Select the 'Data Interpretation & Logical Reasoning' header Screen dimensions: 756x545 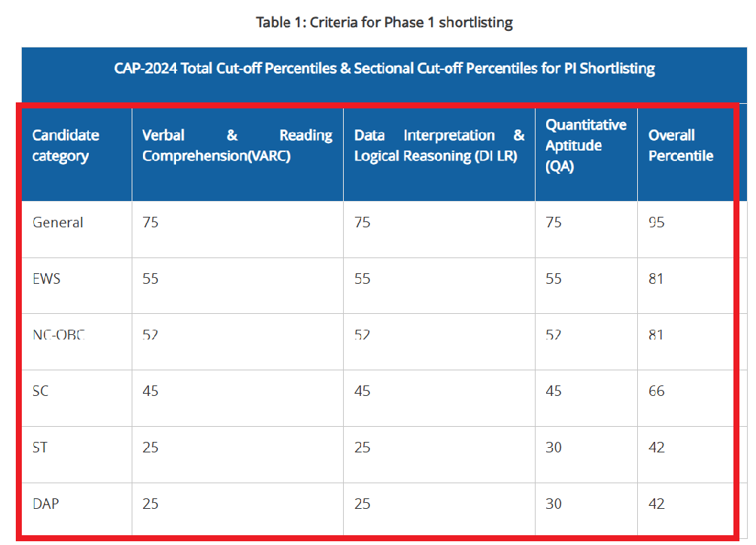pos(439,146)
